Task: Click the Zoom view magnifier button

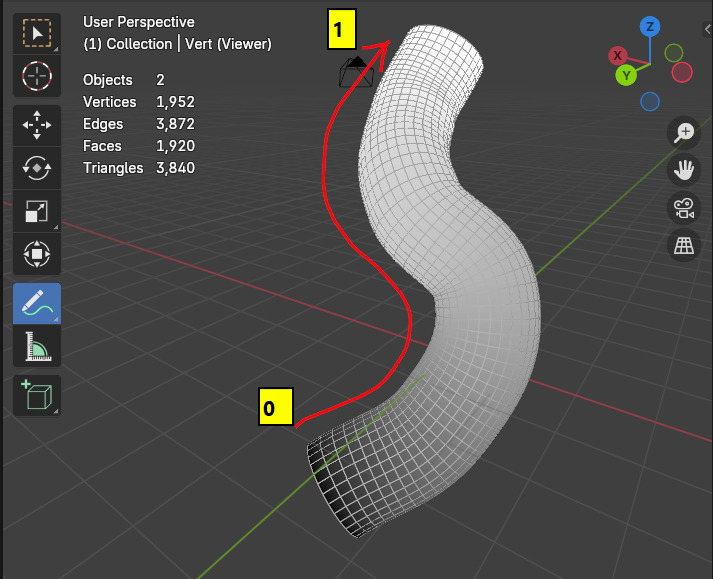Action: click(683, 133)
